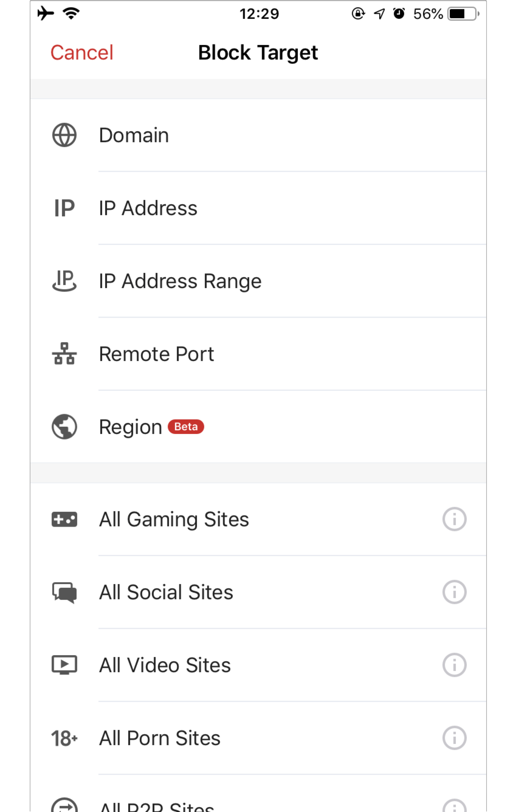Show info for All Video Sites
The width and height of the screenshot is (516, 812).
click(454, 665)
